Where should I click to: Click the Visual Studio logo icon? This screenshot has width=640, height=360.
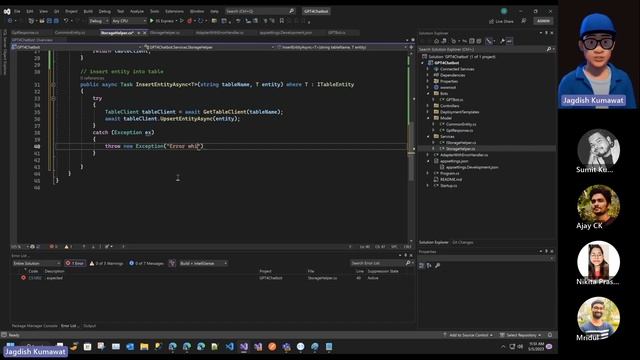(x=7, y=11)
